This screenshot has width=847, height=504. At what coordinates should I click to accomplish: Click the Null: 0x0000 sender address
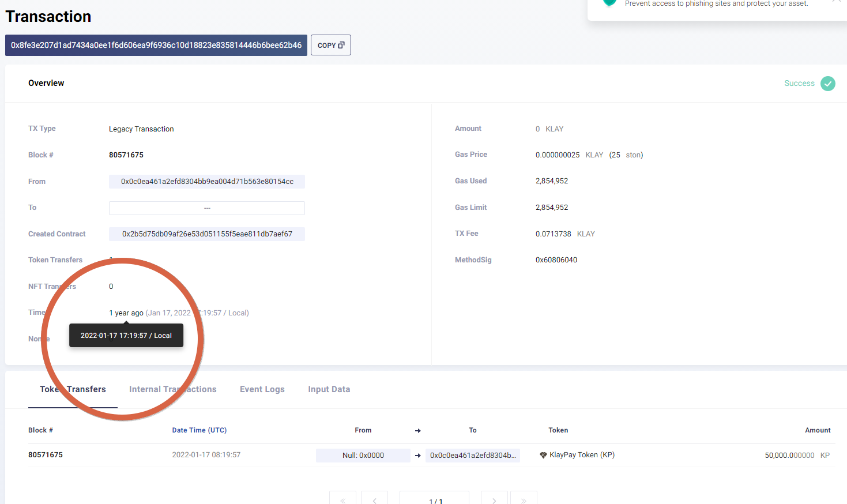[x=363, y=456]
